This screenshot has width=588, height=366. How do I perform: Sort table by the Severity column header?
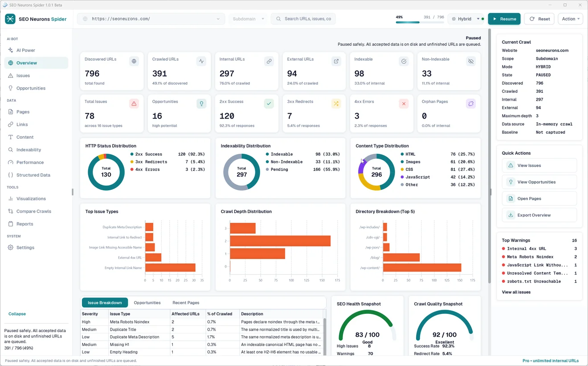point(94,314)
